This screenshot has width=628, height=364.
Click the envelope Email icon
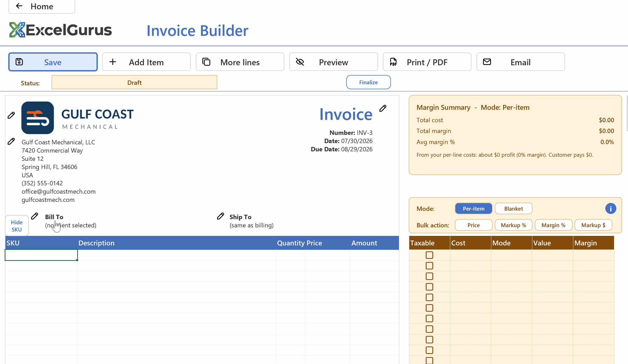pyautogui.click(x=487, y=62)
